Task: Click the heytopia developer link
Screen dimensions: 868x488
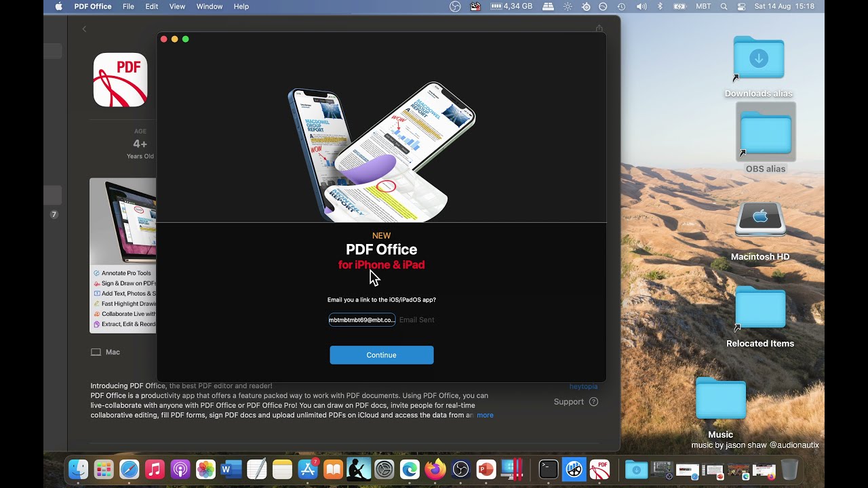Action: (583, 386)
